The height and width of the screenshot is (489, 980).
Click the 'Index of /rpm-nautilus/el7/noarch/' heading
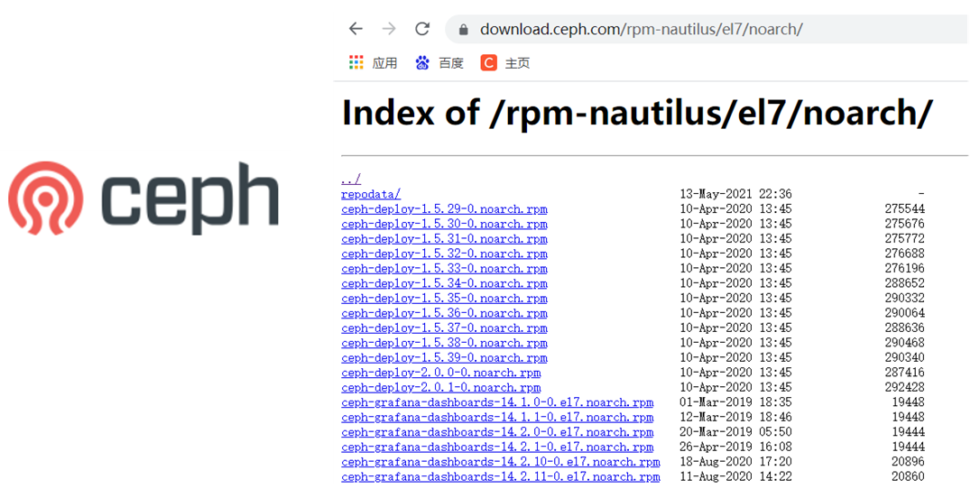637,113
